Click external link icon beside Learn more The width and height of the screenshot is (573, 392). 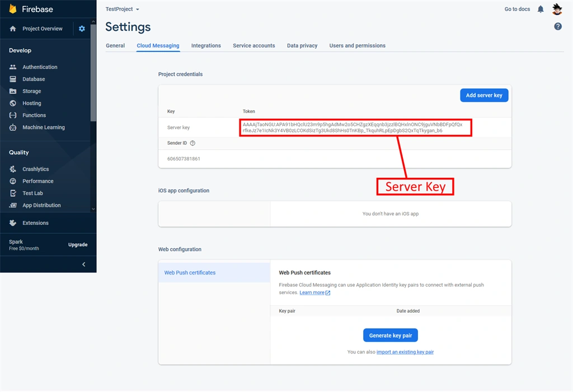pos(328,292)
